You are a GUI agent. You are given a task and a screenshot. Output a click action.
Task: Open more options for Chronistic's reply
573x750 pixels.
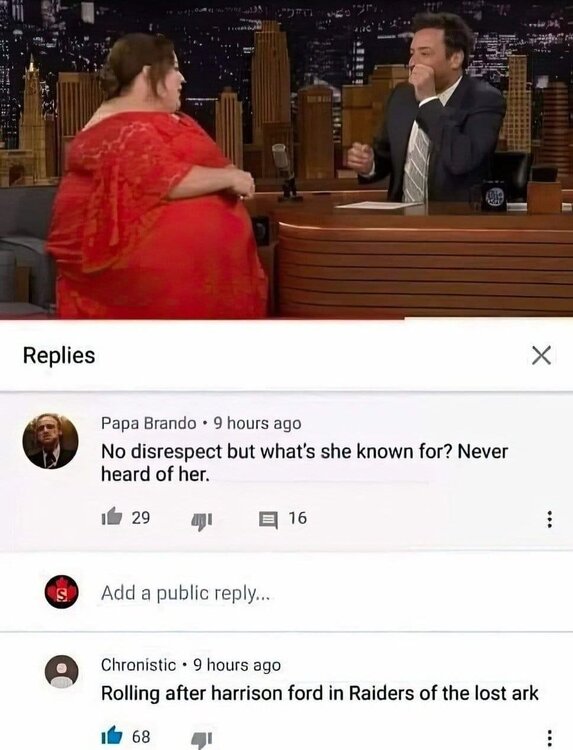[549, 738]
